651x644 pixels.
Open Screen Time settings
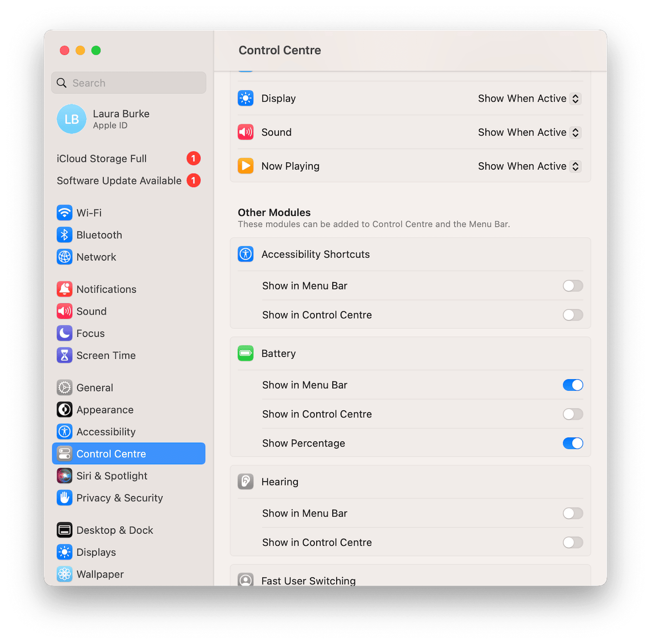coord(106,355)
